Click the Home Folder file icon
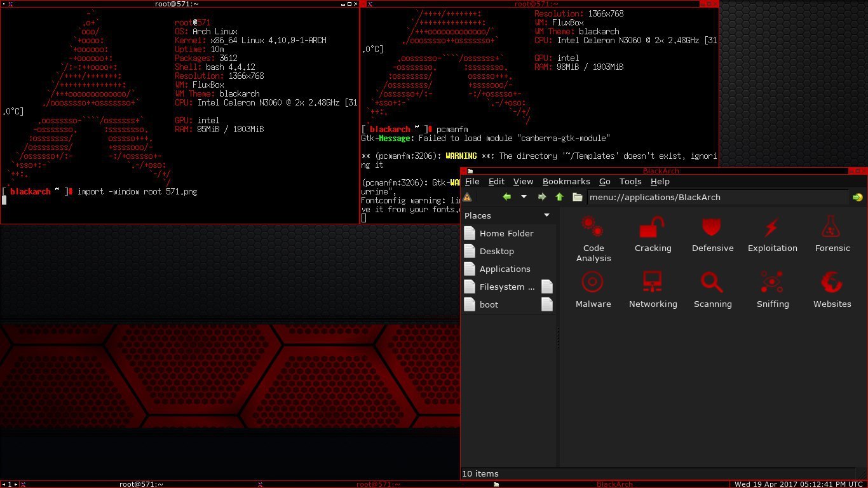Viewport: 868px width, 488px height. pos(470,233)
